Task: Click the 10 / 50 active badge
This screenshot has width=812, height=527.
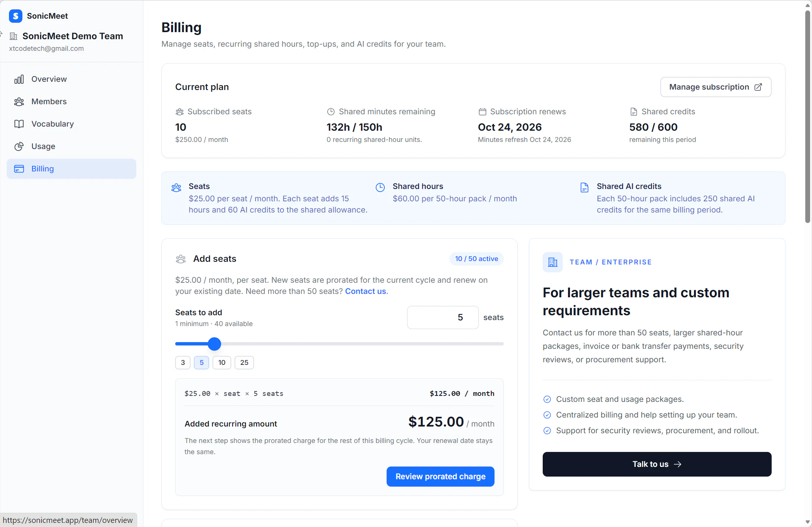Action: (476, 259)
